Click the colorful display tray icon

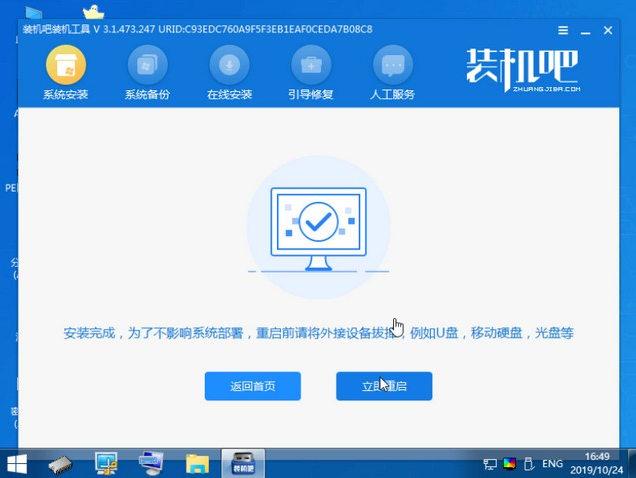510,464
